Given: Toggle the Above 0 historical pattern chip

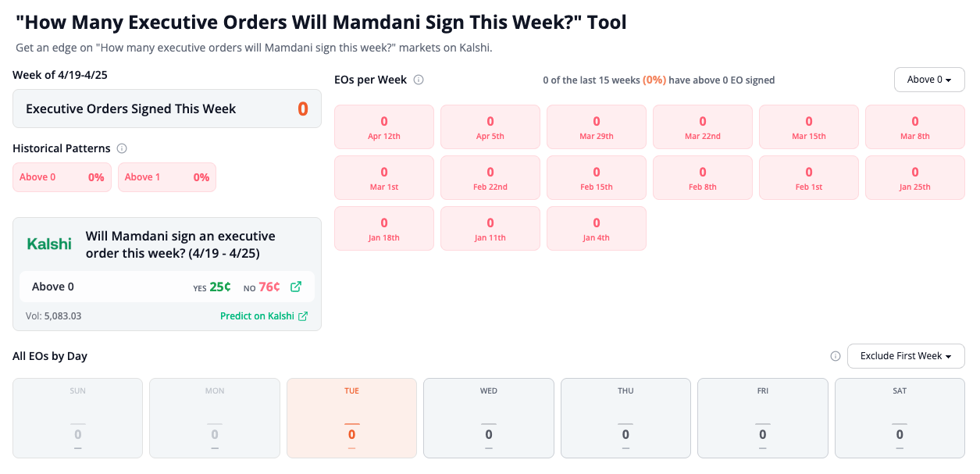Looking at the screenshot, I should click(x=62, y=177).
